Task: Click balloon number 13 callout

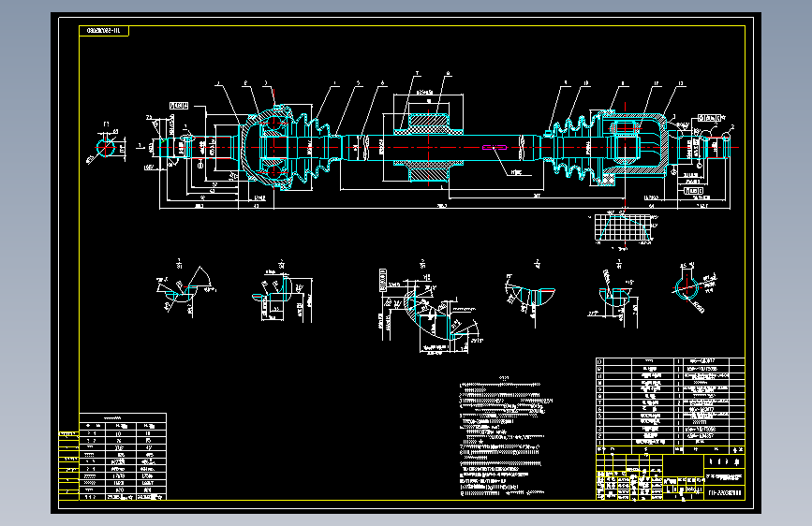Action: click(681, 83)
